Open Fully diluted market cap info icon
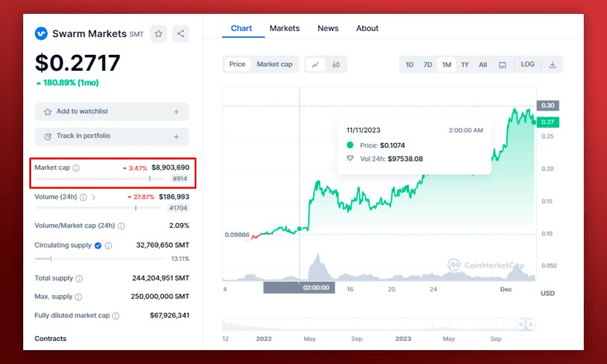Viewport: 607px width, 364px height. coord(116,316)
